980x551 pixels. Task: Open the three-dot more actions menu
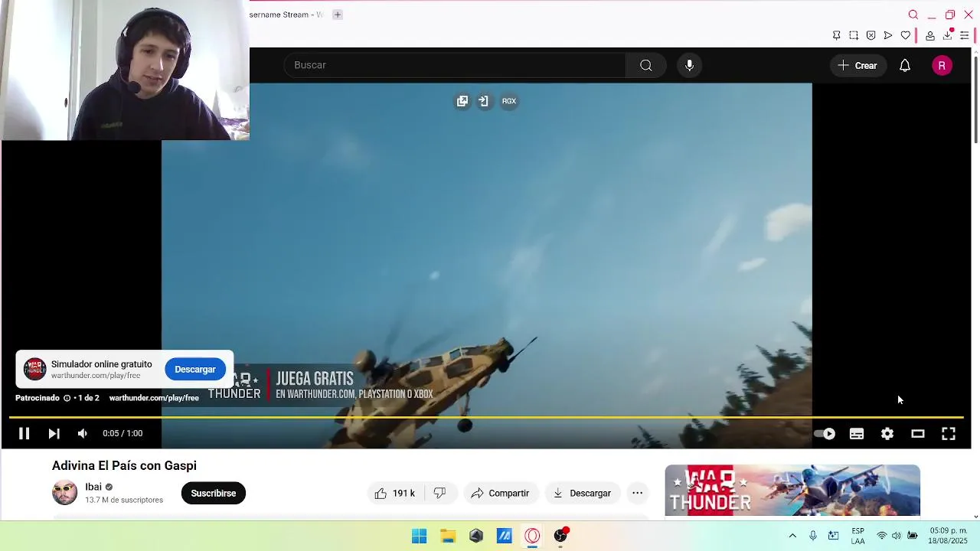point(637,493)
